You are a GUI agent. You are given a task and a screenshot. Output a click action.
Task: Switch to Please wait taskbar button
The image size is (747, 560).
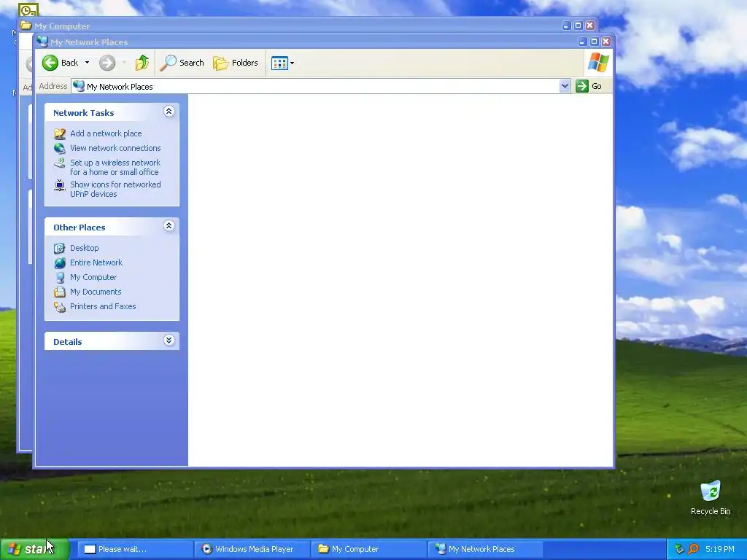(135, 549)
